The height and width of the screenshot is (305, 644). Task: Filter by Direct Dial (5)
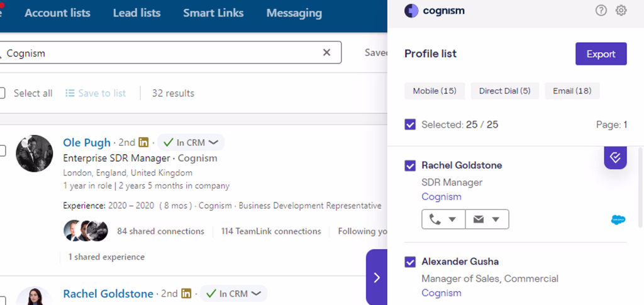[505, 91]
